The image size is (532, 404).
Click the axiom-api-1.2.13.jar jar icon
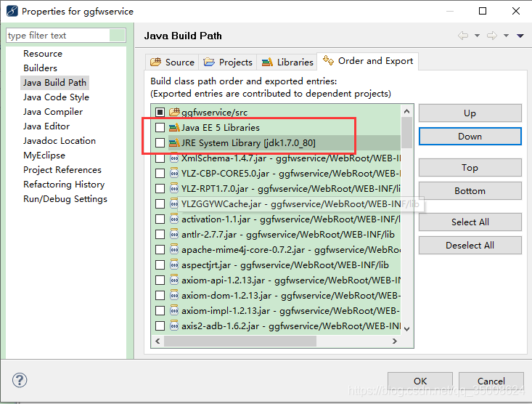tap(174, 280)
